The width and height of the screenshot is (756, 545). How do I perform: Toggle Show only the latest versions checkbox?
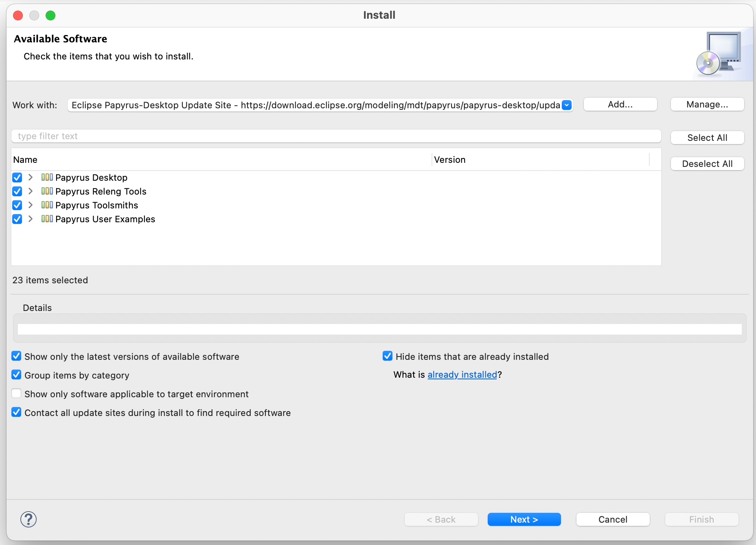(x=16, y=356)
